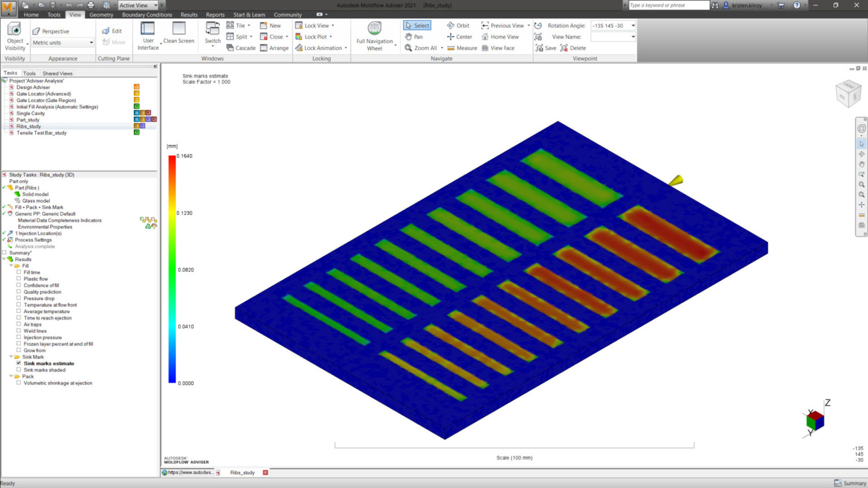Activate the Pan tool
The width and height of the screenshot is (868, 488).
(416, 37)
